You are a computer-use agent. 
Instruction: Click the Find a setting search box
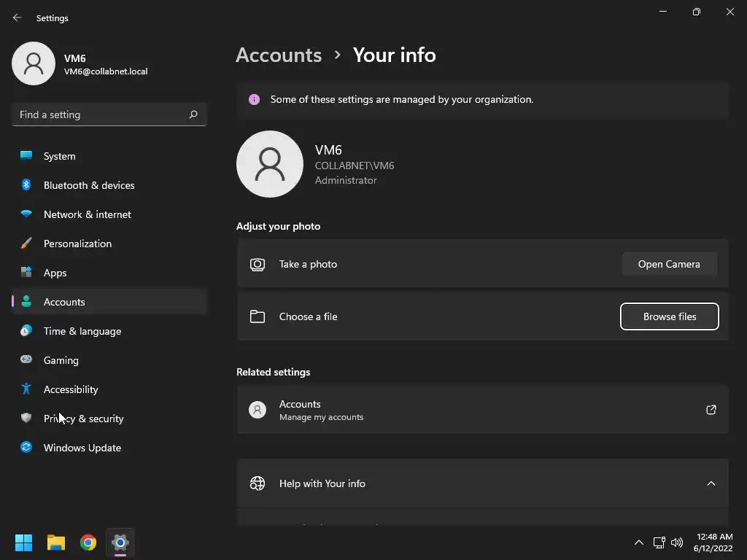101,114
